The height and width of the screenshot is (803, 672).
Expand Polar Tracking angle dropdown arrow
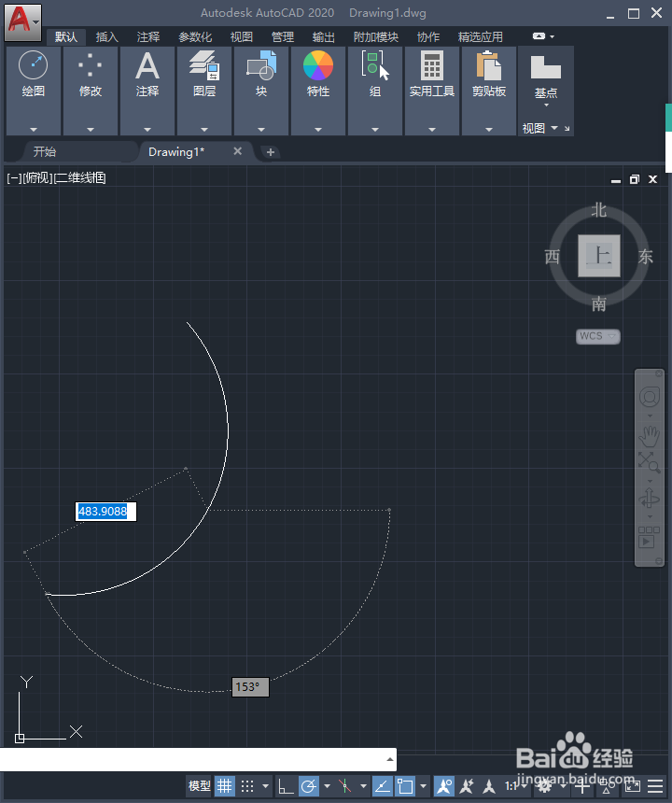[x=327, y=785]
